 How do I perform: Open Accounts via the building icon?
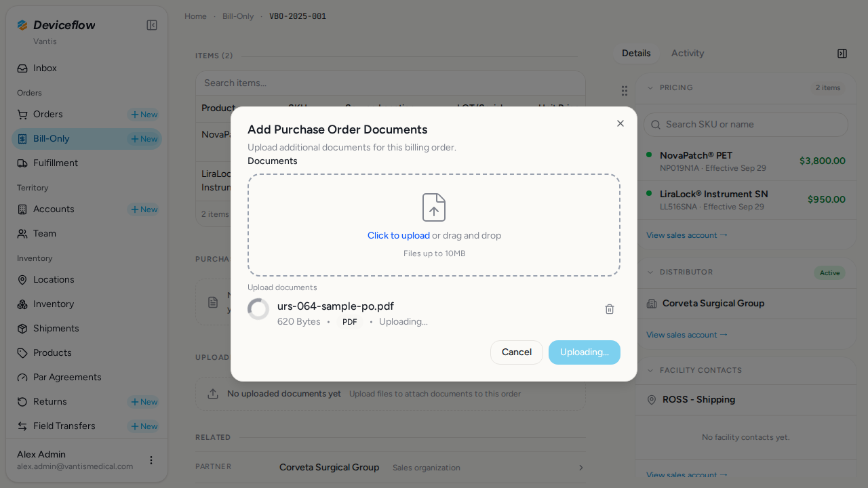click(x=22, y=209)
